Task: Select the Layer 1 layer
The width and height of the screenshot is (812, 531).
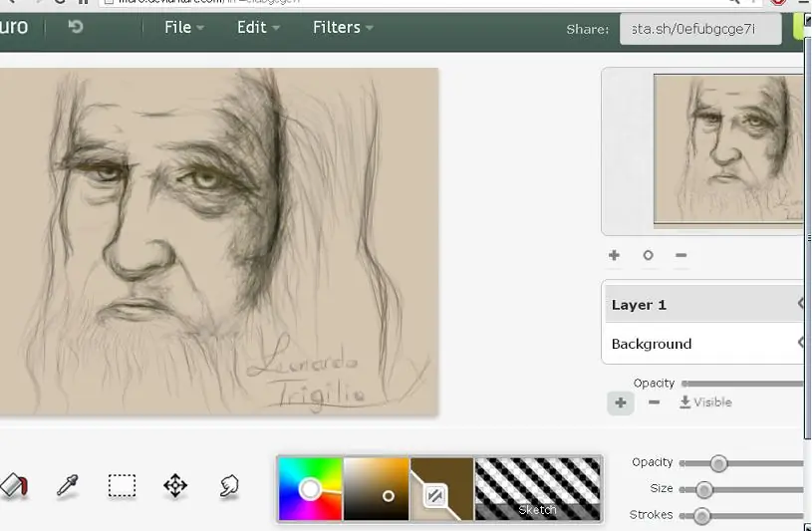Action: [704, 305]
